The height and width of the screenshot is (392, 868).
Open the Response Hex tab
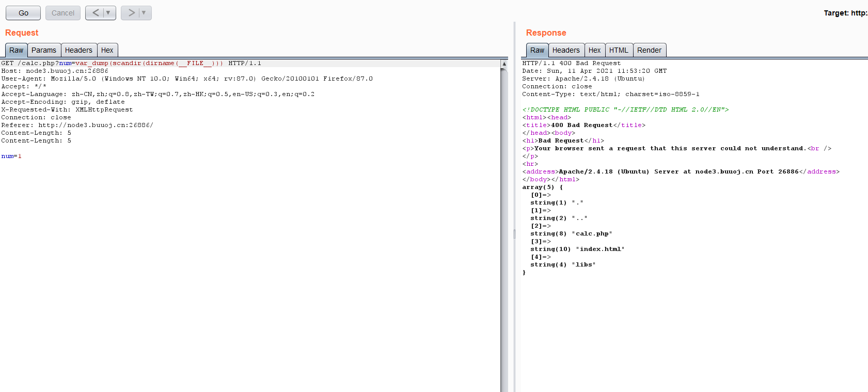coord(595,50)
